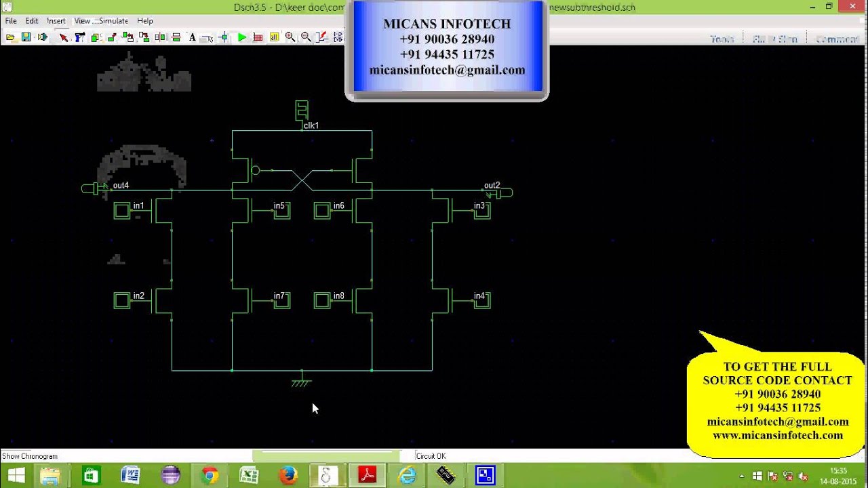Toggle the in8 input button
868x488 pixels.
pos(322,300)
